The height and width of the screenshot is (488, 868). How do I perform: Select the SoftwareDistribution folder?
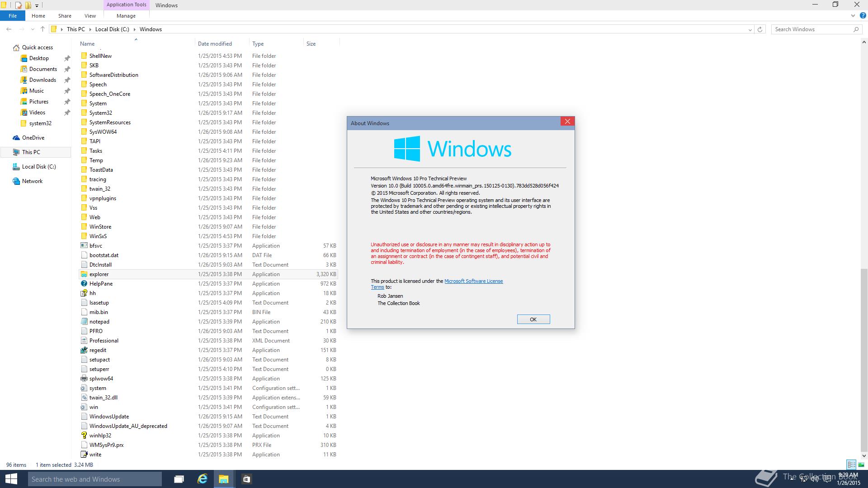pyautogui.click(x=208, y=75)
